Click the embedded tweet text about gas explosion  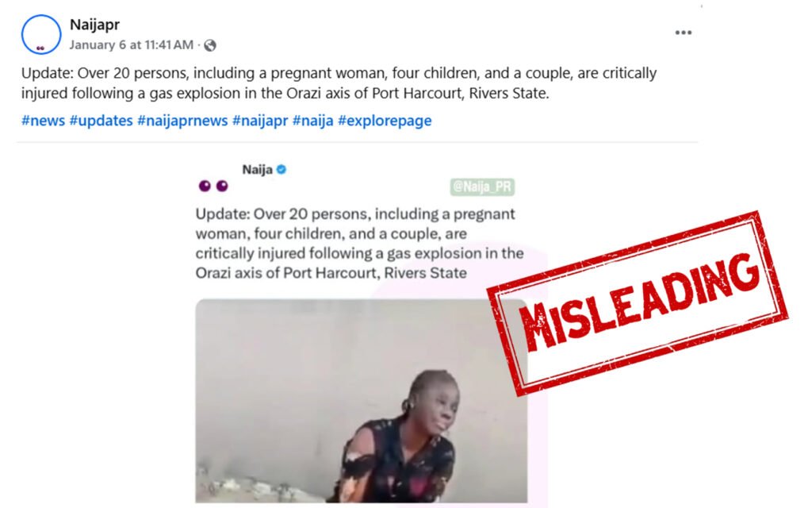359,243
